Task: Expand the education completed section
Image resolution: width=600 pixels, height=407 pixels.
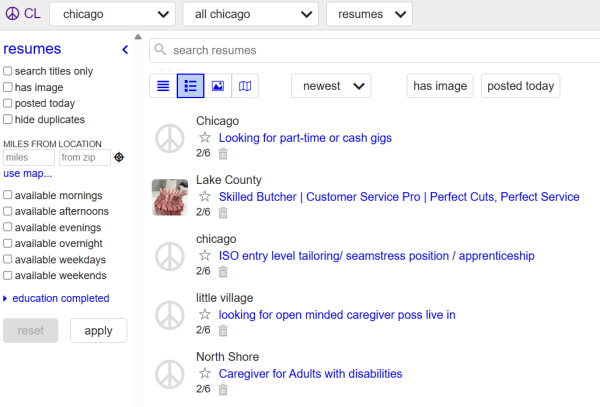Action: click(x=56, y=298)
